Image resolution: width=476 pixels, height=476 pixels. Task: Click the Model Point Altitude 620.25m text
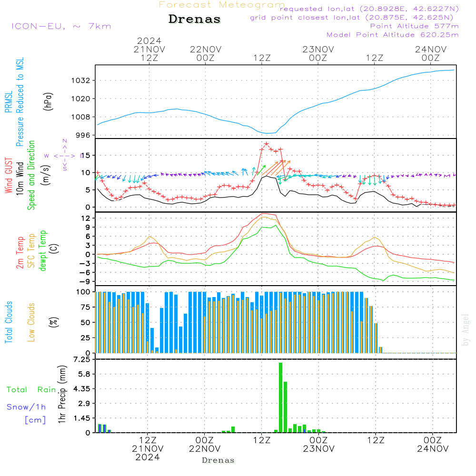point(393,35)
